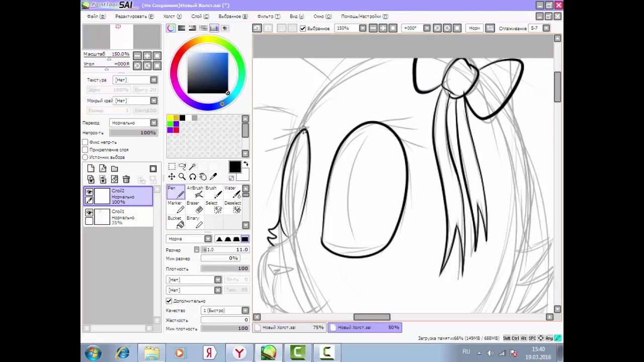Hide the Слой2 layer eye icon
The image size is (644, 362).
[x=89, y=192]
